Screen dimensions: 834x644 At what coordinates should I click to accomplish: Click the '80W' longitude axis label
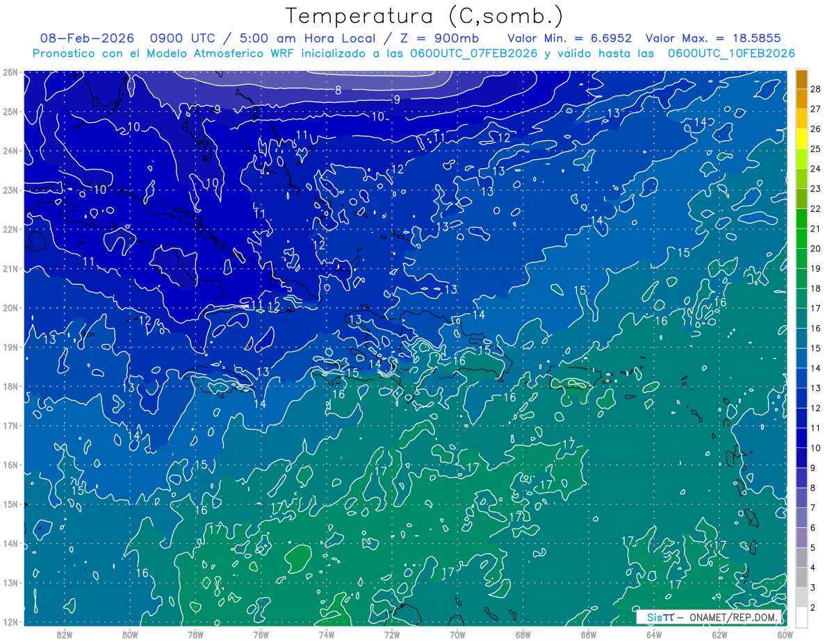click(130, 634)
